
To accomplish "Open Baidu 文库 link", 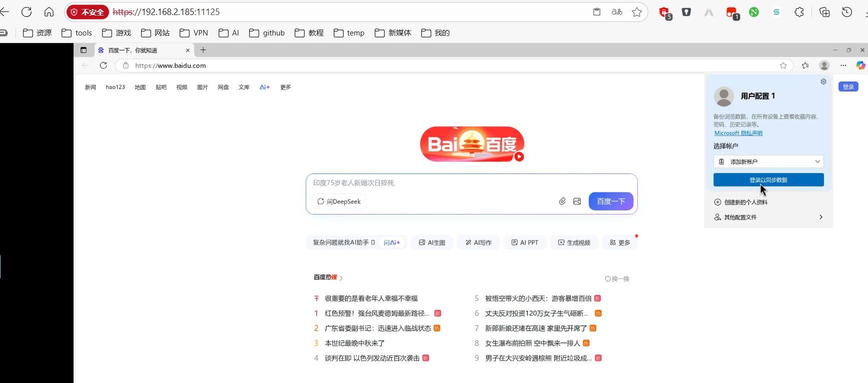I will tap(244, 87).
